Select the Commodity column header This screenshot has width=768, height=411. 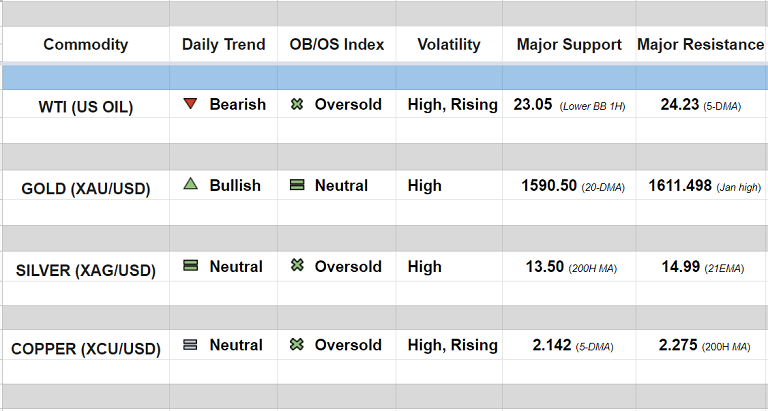point(85,44)
